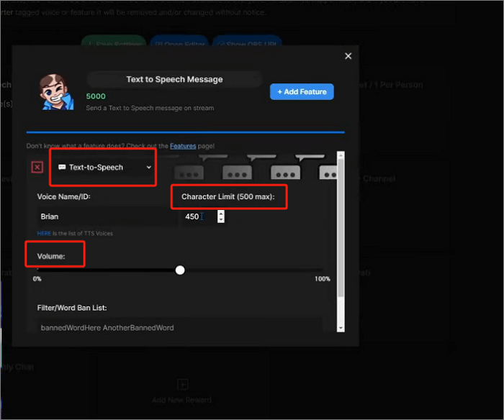Open the Features page link

click(x=183, y=146)
